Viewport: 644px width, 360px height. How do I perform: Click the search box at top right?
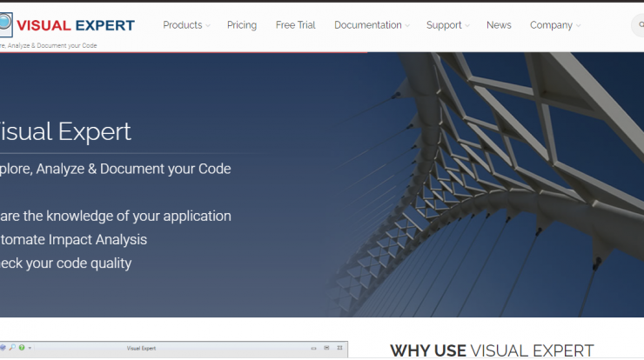tap(638, 25)
